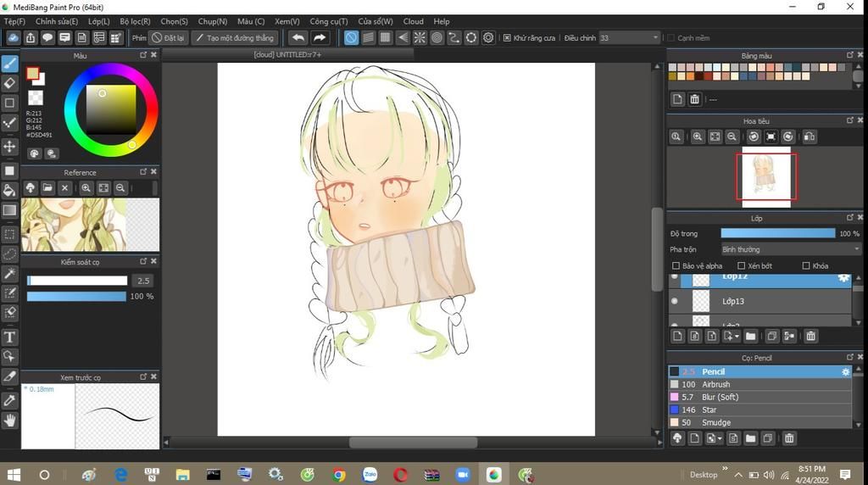Duplicate layer icon in Layer panel
868x485 pixels.
coord(771,336)
